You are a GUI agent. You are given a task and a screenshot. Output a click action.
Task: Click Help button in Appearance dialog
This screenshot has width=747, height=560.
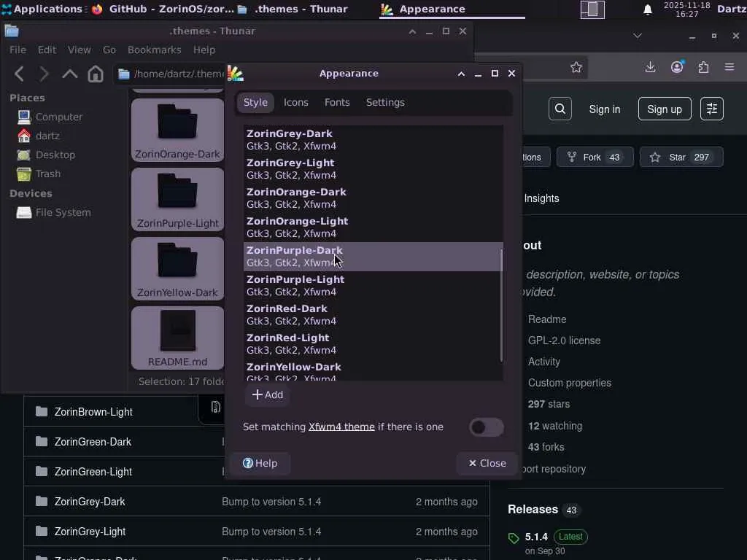260,463
